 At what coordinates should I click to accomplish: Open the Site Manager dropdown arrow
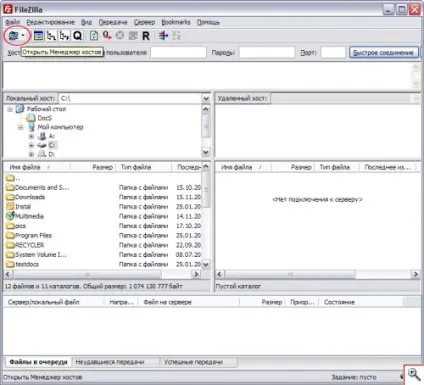click(23, 36)
